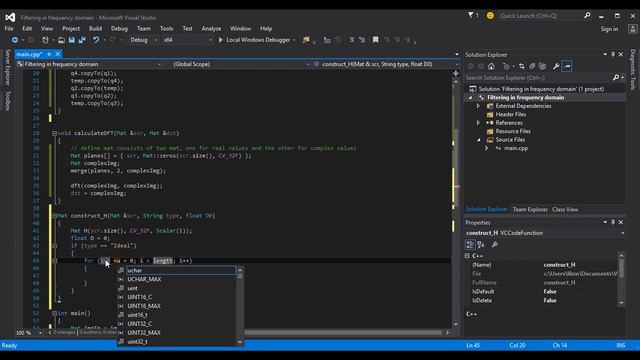Click the Property Pages wrench icon

pyautogui.click(x=494, y=244)
